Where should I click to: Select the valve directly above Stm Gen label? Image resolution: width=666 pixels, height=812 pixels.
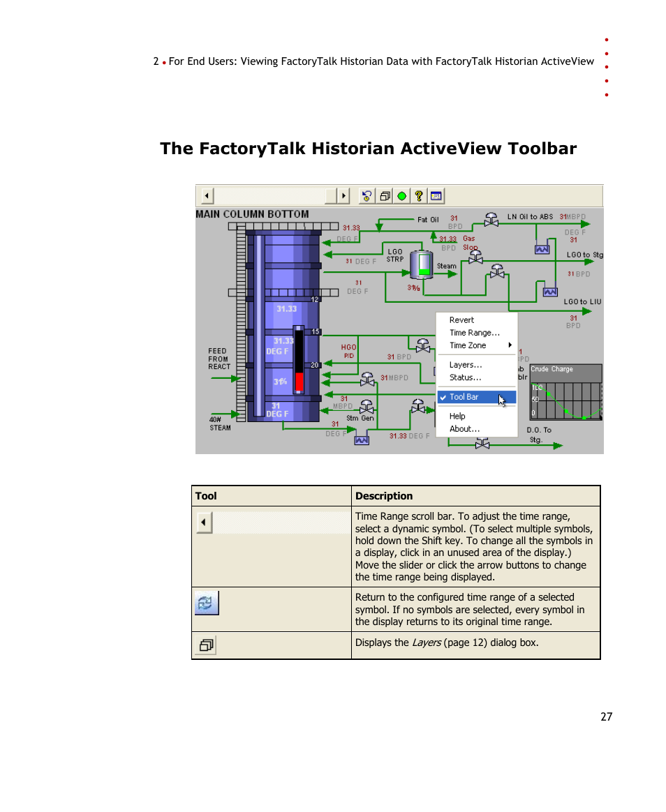[x=367, y=407]
